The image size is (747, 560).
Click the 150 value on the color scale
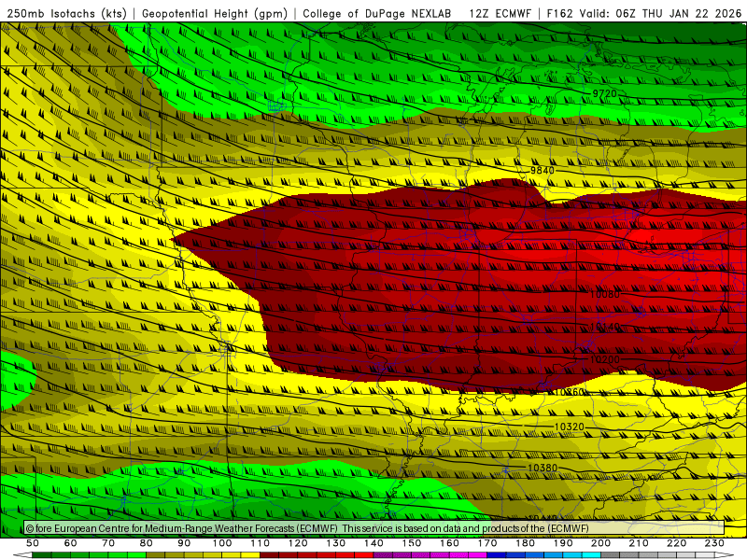[412, 543]
